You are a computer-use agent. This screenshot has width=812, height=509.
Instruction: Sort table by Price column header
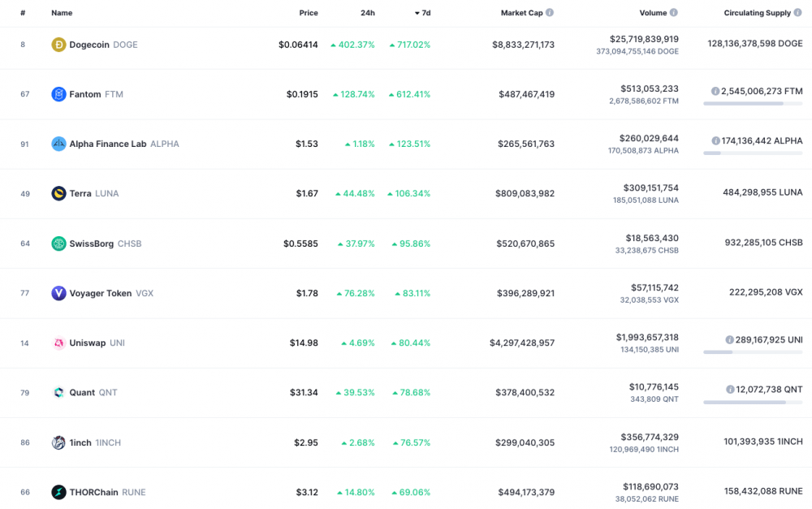(308, 13)
